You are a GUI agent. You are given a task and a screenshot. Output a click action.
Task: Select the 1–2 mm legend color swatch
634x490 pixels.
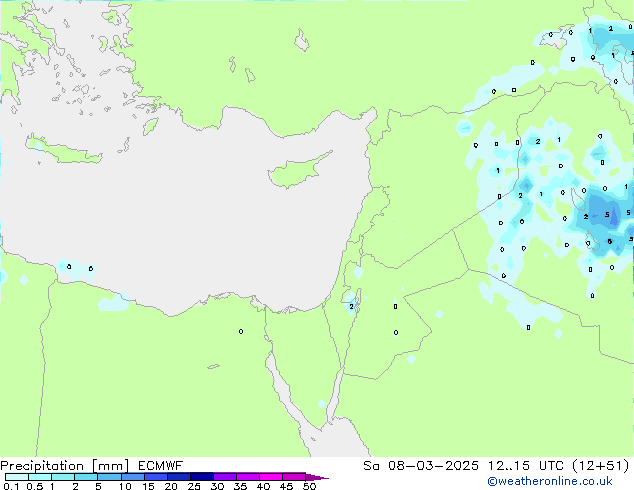click(63, 477)
